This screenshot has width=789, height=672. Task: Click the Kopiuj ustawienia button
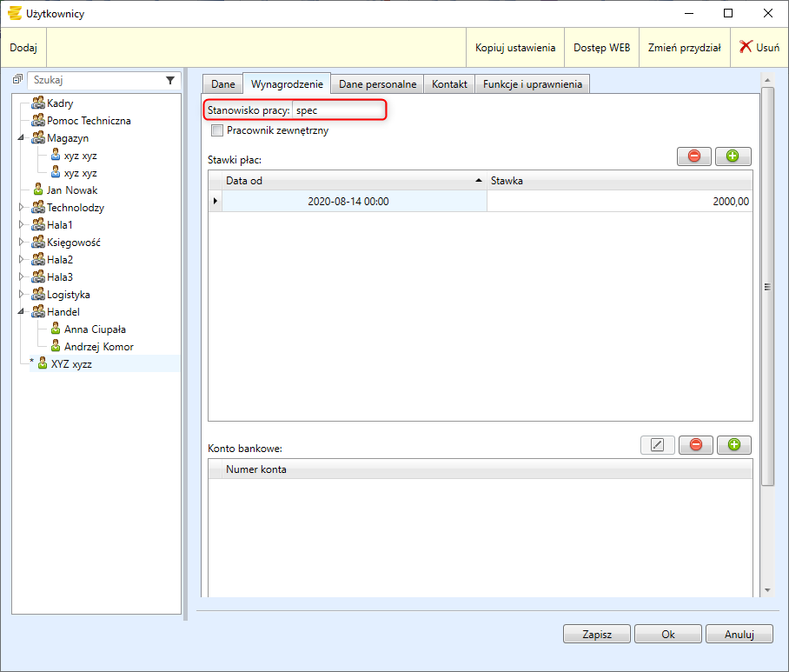point(514,48)
